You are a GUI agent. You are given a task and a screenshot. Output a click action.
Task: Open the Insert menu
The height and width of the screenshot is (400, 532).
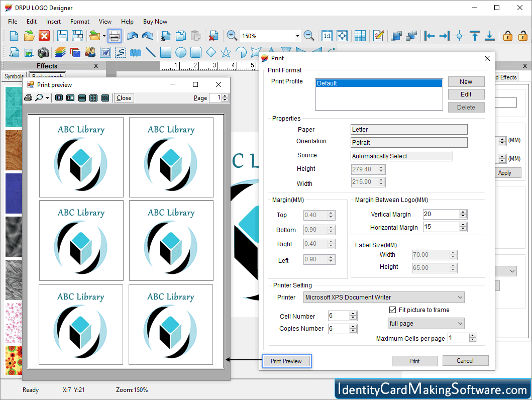(54, 22)
